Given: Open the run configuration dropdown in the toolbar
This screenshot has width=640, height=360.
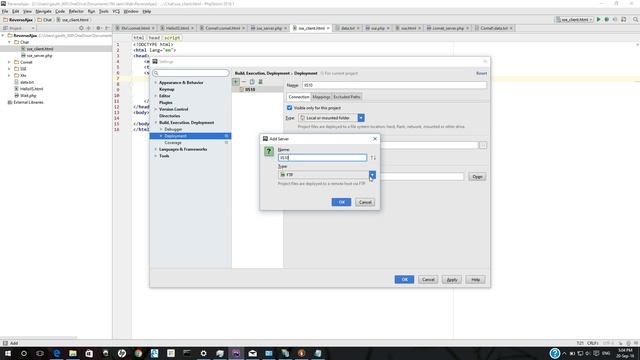Looking at the screenshot, I should click(x=574, y=20).
